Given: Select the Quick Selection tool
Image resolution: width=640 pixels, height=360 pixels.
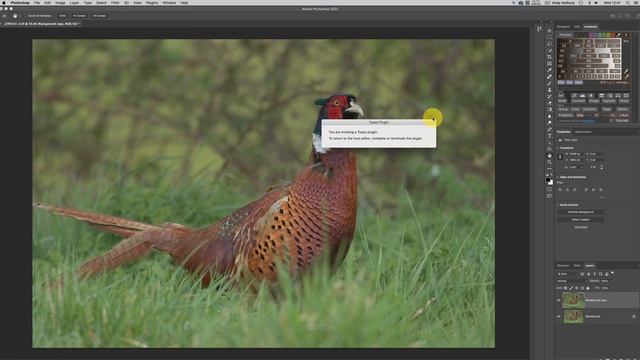Looking at the screenshot, I should [549, 51].
